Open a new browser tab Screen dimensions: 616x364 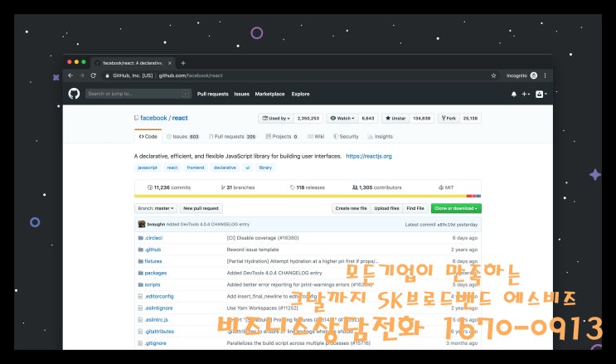[183, 63]
